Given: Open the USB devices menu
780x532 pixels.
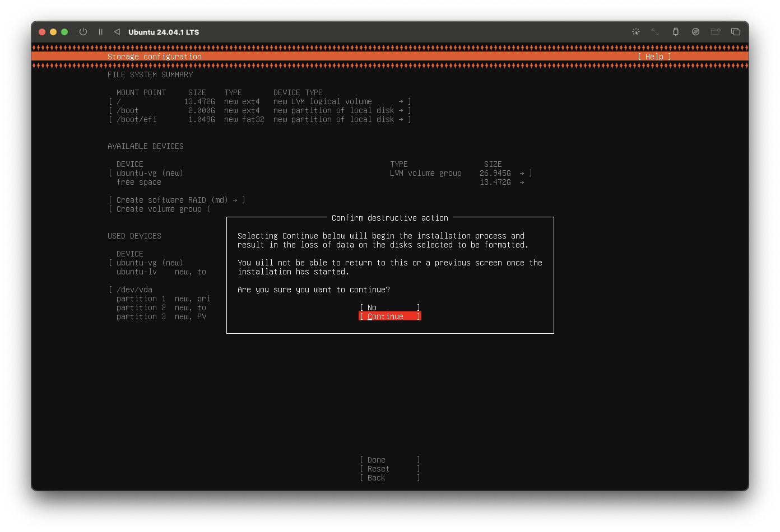Looking at the screenshot, I should tap(676, 32).
